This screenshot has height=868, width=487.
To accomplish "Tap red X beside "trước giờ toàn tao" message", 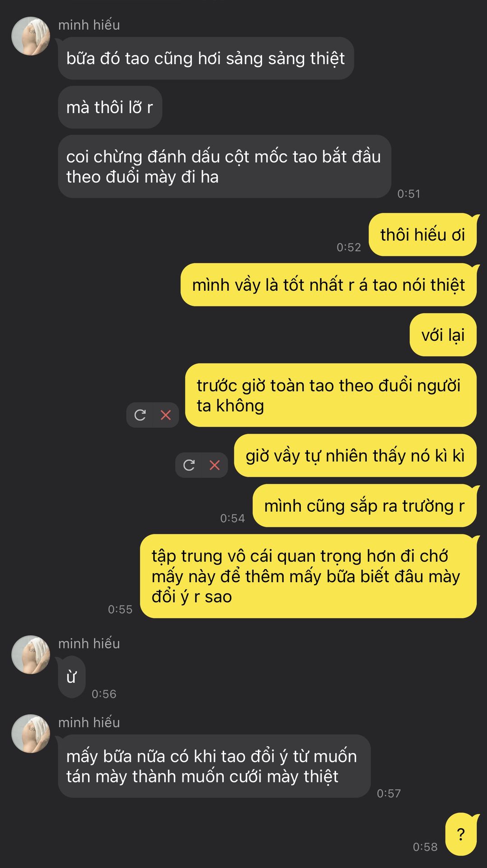I will pyautogui.click(x=166, y=415).
